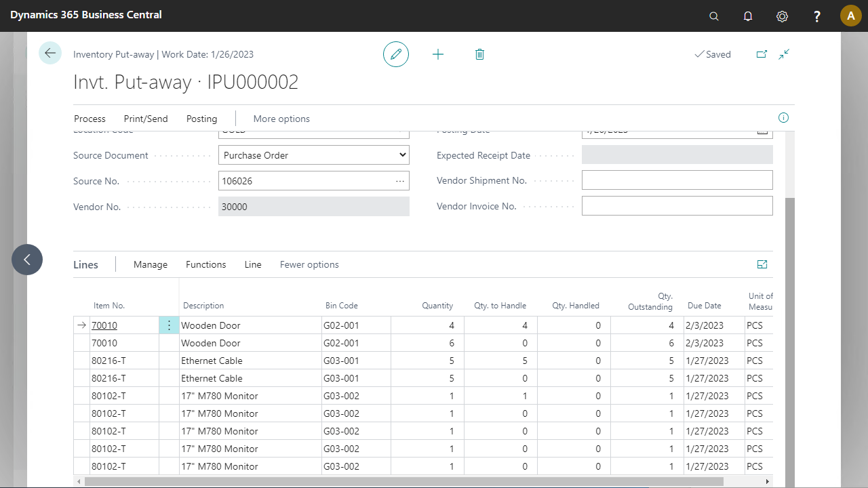The width and height of the screenshot is (868, 488).
Task: Click the Saved status indicator
Action: point(713,54)
